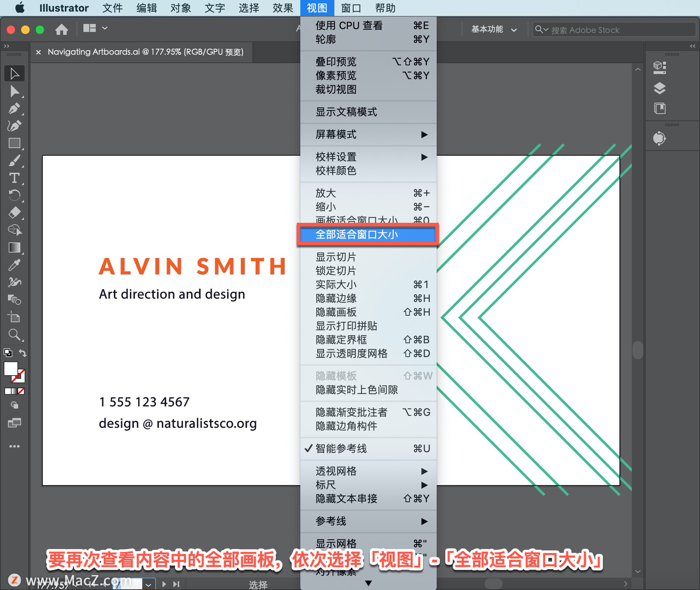Toggle 显示透明度网格 transparency grid
The image size is (700, 590).
(x=368, y=353)
